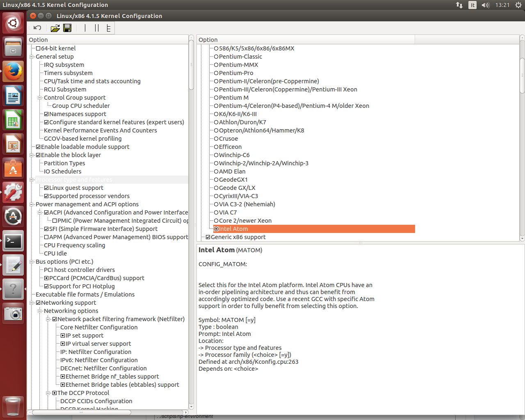This screenshot has width=525, height=420.
Task: Open Core Netfilter Configuration entry
Action: click(99, 327)
